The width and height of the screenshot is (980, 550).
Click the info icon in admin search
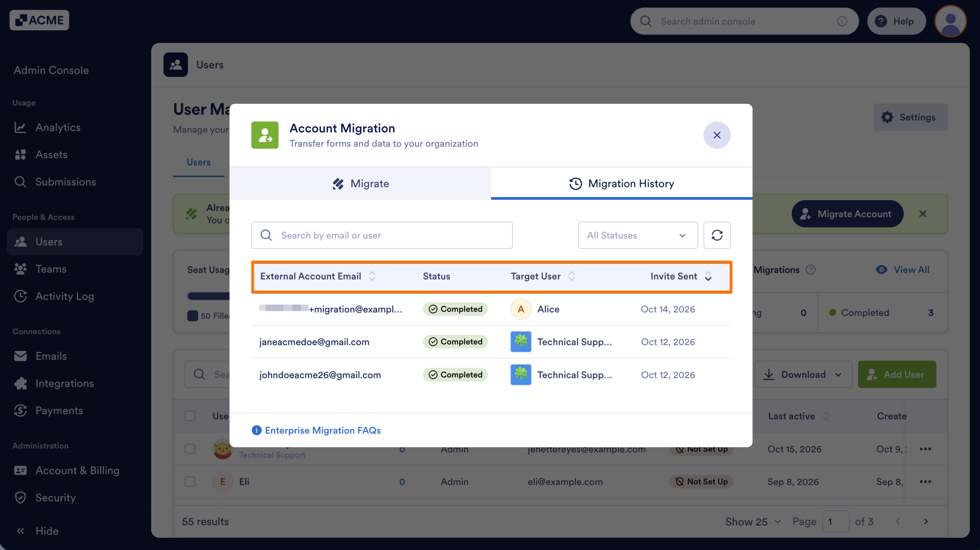tap(842, 21)
